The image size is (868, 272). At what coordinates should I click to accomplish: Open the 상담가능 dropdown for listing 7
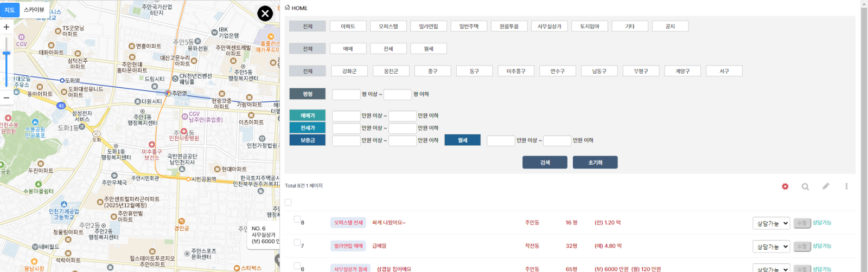771,247
